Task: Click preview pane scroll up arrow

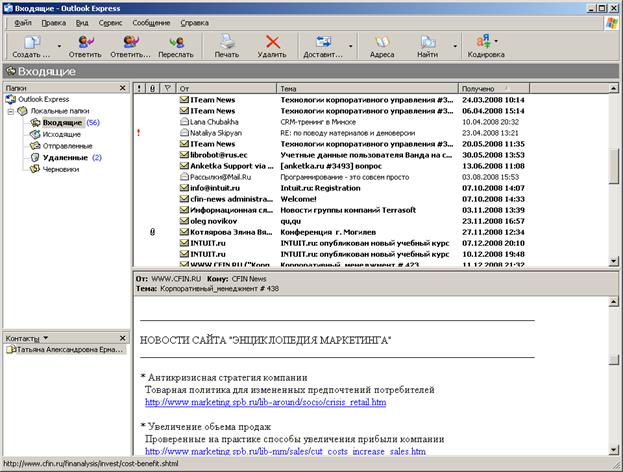Action: coord(613,302)
